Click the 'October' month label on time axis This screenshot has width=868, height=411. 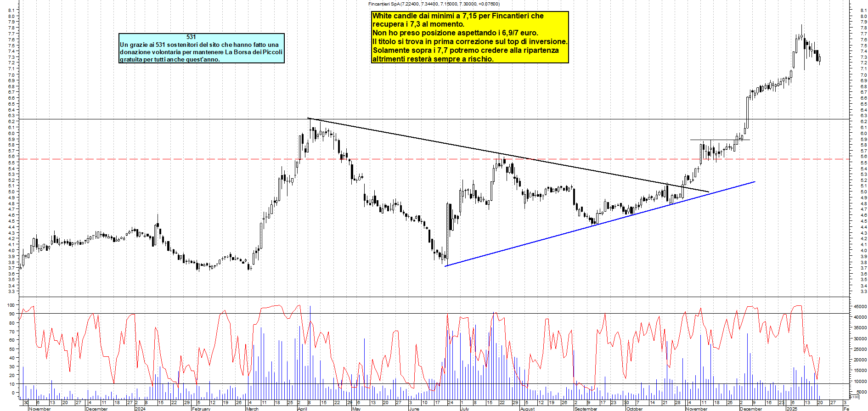pos(635,409)
